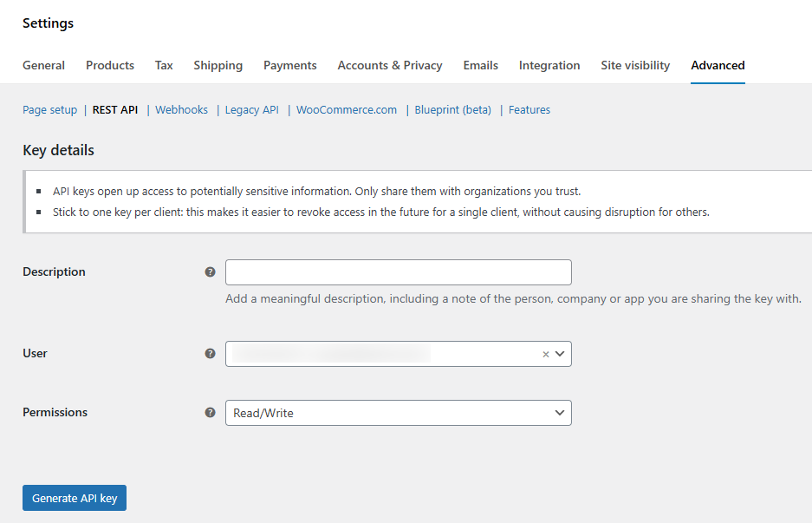Image resolution: width=812 pixels, height=523 pixels.
Task: Clear the selected user with the x icon
Action: [545, 355]
